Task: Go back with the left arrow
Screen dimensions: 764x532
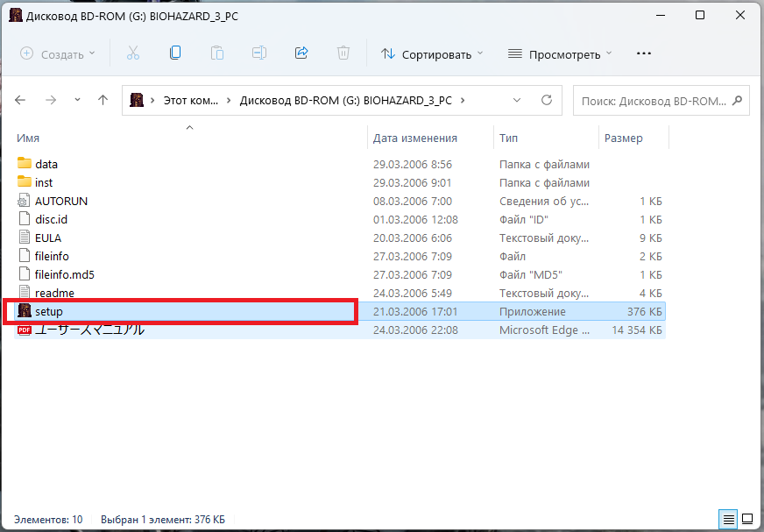Action: click(x=20, y=101)
